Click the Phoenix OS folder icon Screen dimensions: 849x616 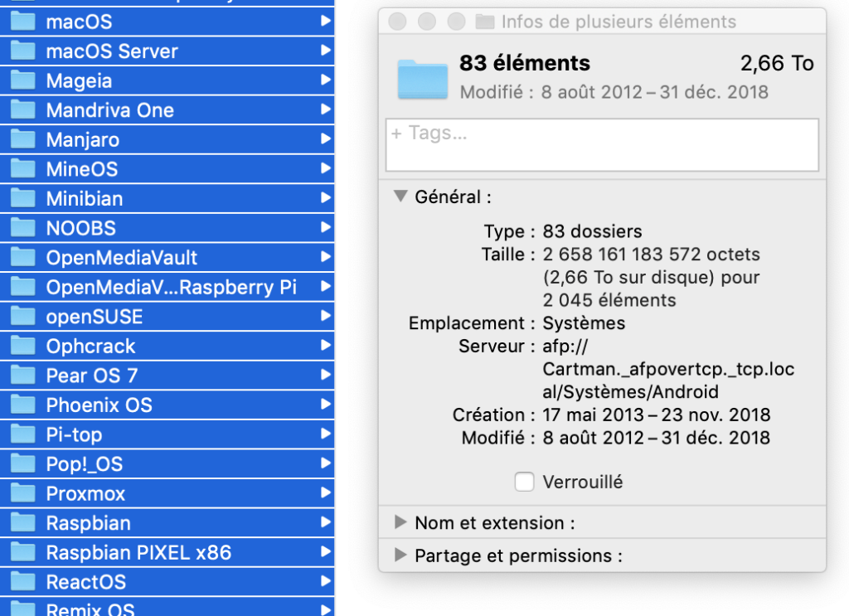point(22,405)
